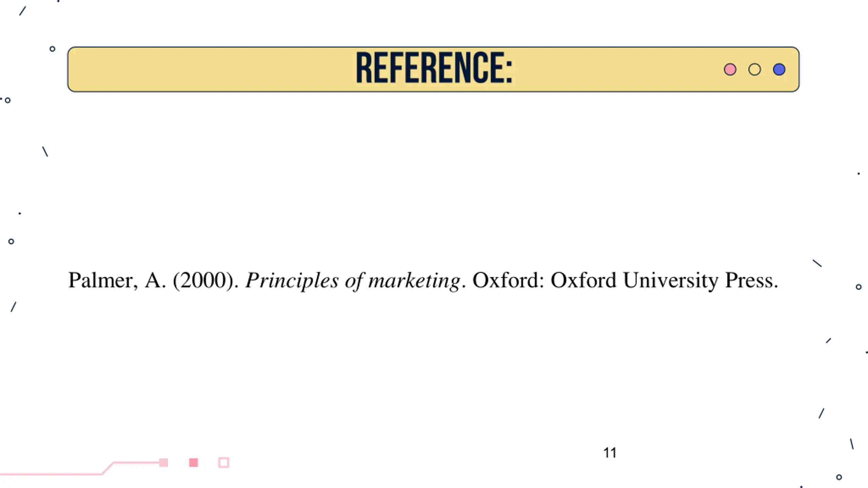Select the blue circle in the title banner
Viewport: 868px width, 488px height.
click(x=779, y=69)
